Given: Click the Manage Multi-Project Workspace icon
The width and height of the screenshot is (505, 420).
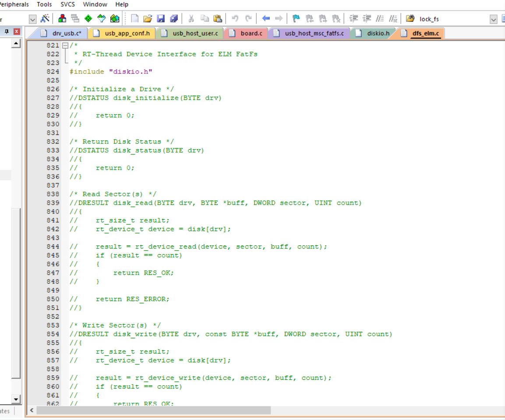Looking at the screenshot, I should 75,19.
